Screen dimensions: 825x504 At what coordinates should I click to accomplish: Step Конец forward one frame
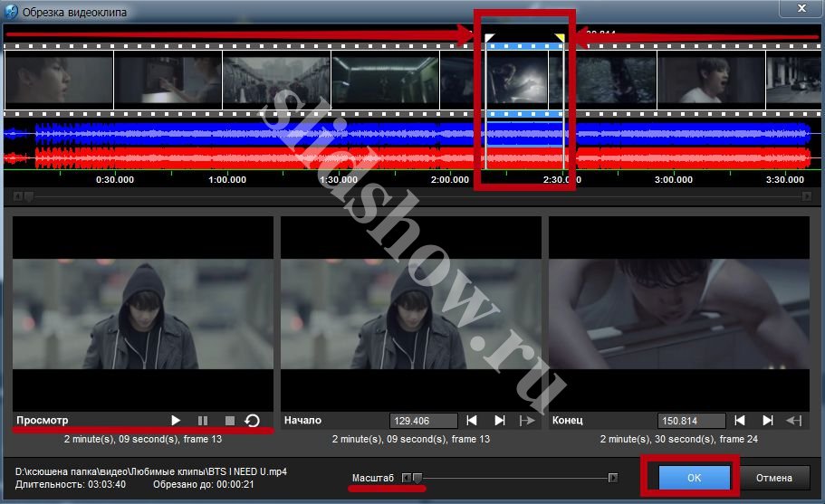tap(768, 421)
